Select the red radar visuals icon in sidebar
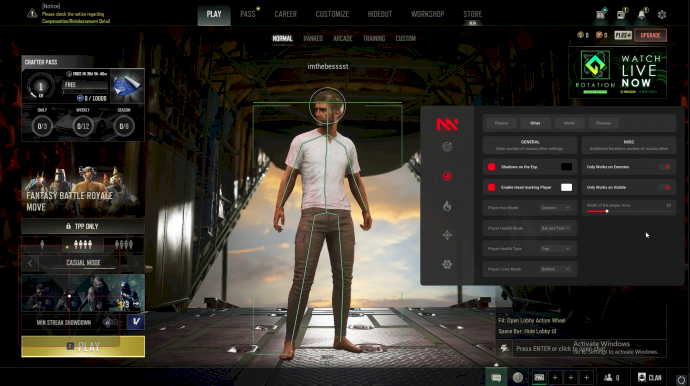The width and height of the screenshot is (690, 386). (447, 176)
